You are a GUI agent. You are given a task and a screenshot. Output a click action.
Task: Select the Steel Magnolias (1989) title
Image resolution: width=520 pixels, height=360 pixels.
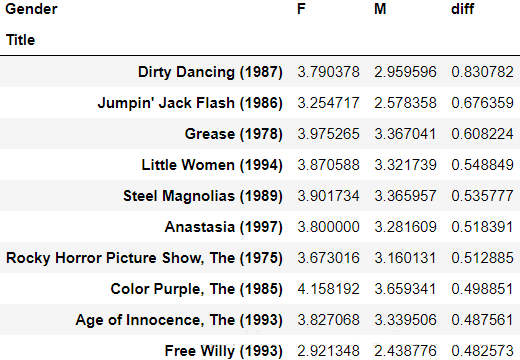(203, 196)
